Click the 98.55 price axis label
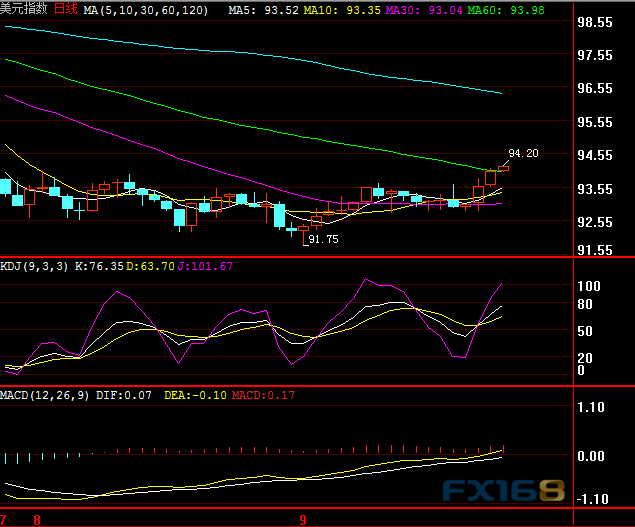 pyautogui.click(x=595, y=22)
